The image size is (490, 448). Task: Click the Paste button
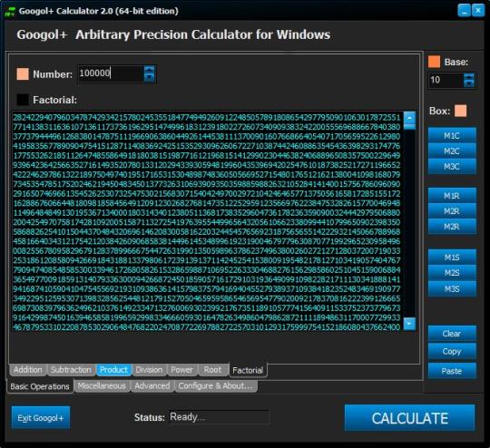(452, 371)
